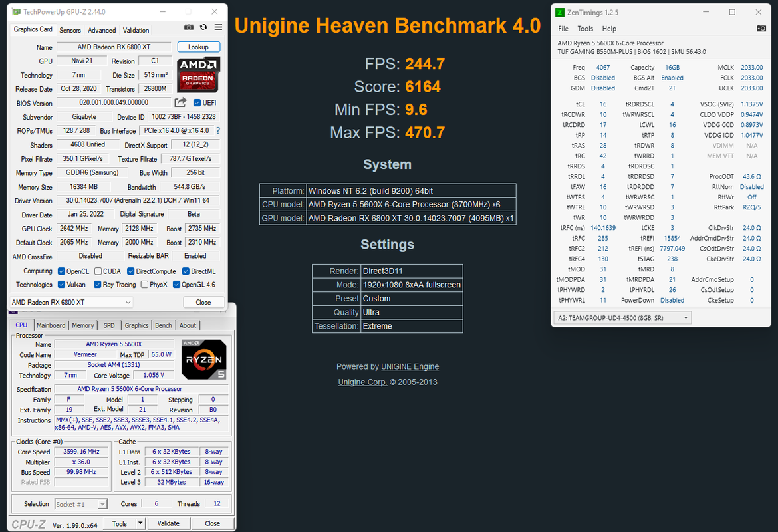Image resolution: width=778 pixels, height=532 pixels.
Task: Click Heaven Score value 6164
Action: [x=423, y=86]
